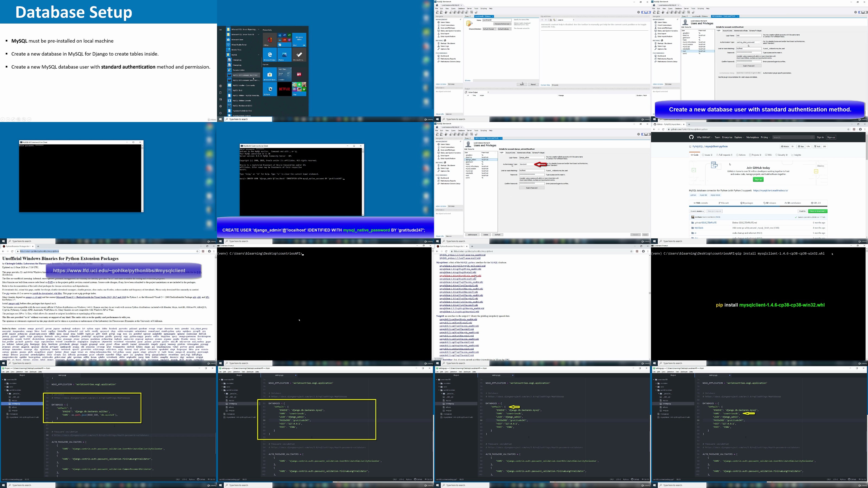The image size is (868, 488).
Task: Open the MySQL Shell app entry
Action: (x=238, y=90)
